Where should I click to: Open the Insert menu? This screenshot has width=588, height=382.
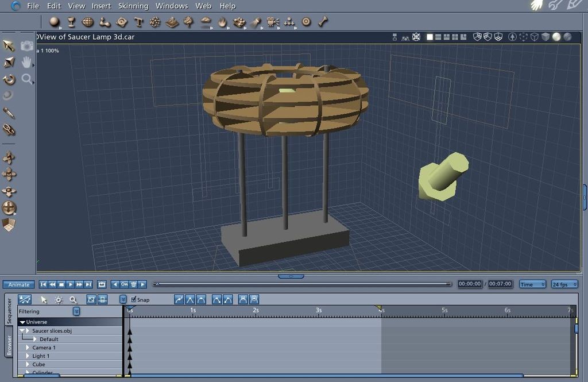click(x=101, y=6)
